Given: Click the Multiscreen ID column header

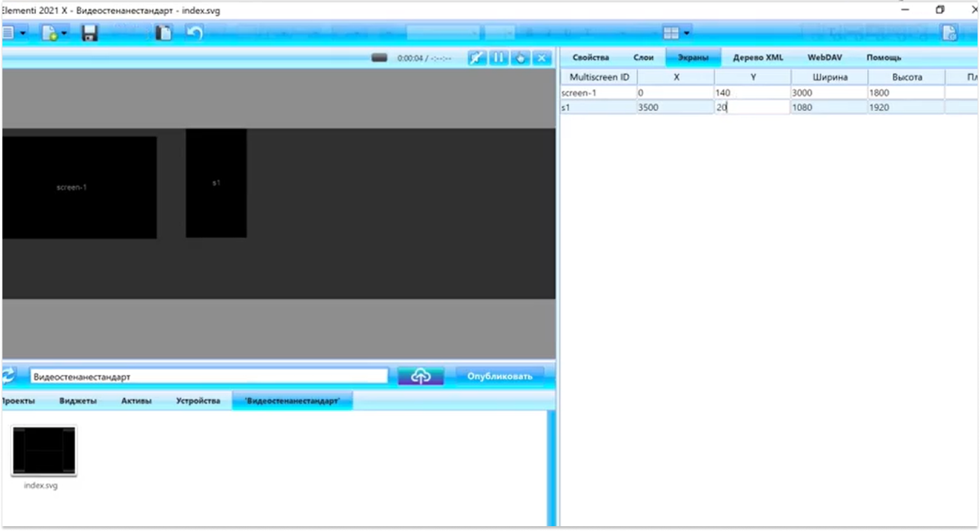Looking at the screenshot, I should point(599,77).
